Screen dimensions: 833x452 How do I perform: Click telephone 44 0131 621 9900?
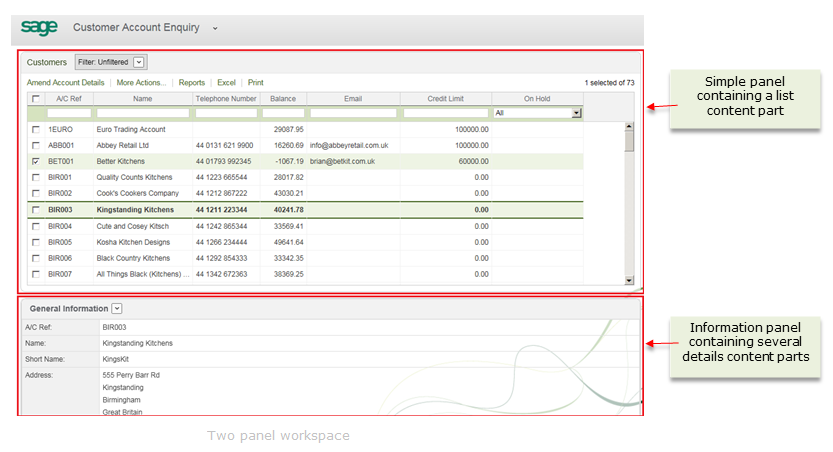pos(224,145)
